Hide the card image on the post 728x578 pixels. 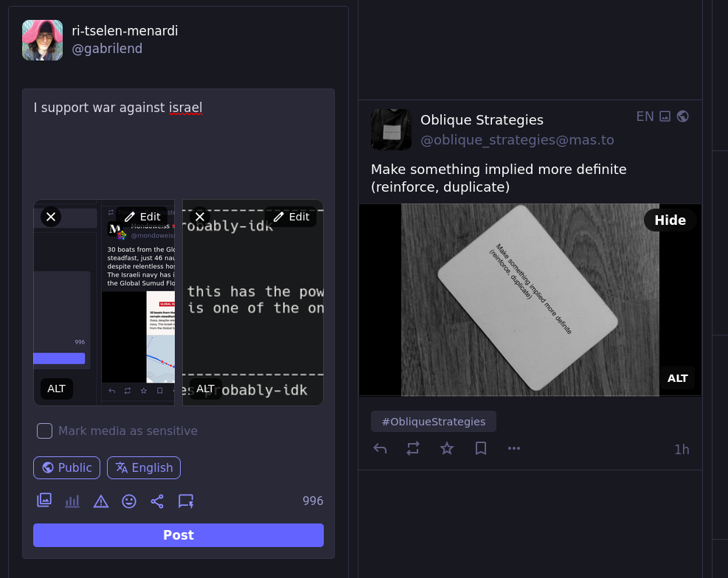[x=670, y=220]
